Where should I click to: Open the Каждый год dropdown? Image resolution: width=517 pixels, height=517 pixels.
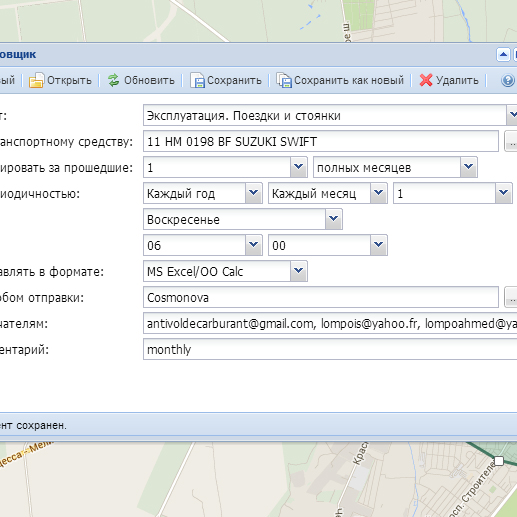(253, 193)
